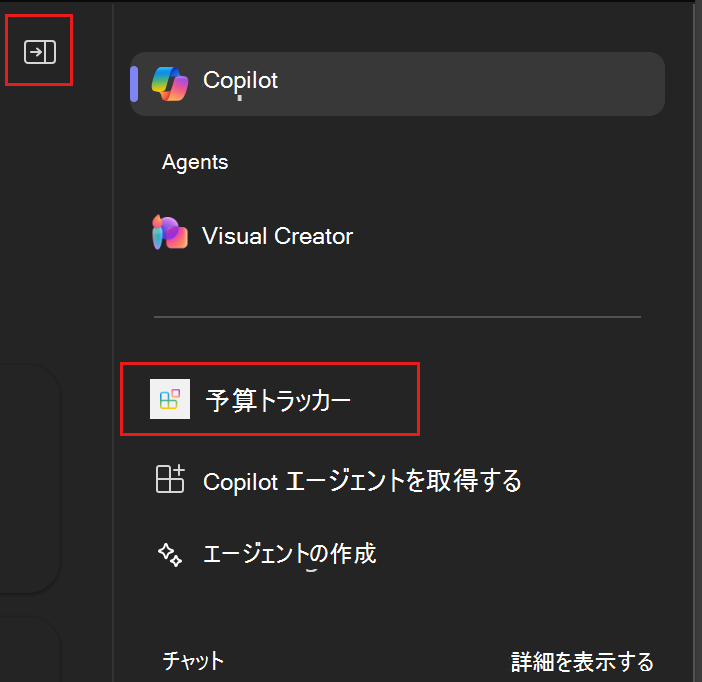Click the Agents section heading

pos(195,162)
